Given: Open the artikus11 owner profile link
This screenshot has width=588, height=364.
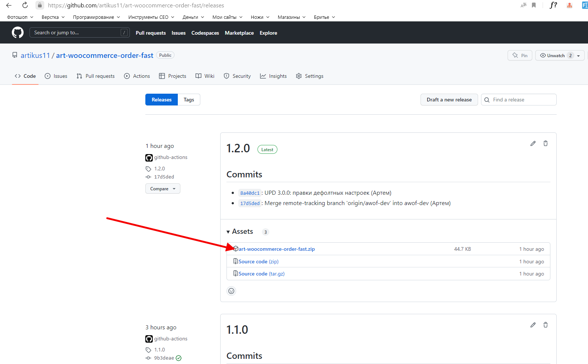Looking at the screenshot, I should point(35,55).
